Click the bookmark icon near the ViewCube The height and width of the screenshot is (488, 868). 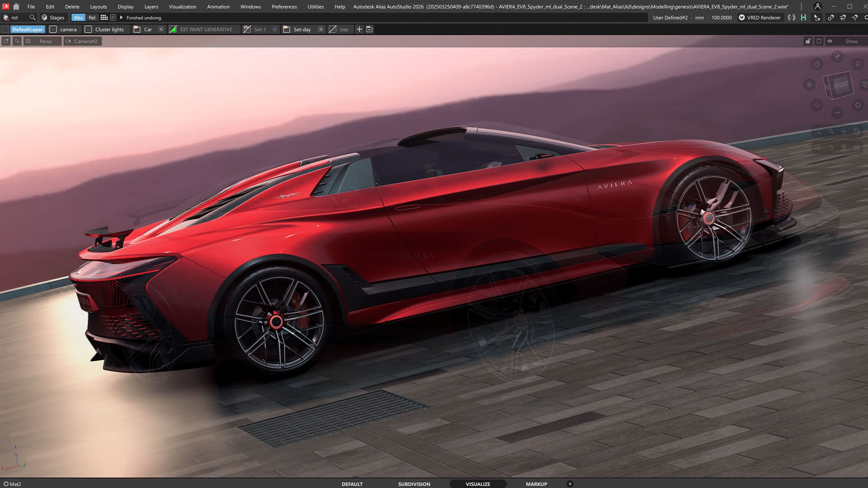pyautogui.click(x=858, y=63)
